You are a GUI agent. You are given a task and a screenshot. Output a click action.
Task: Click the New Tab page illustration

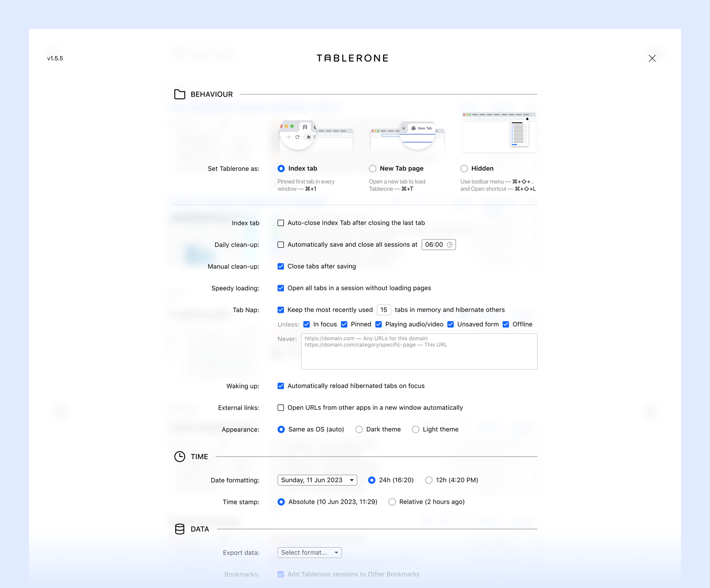407,134
